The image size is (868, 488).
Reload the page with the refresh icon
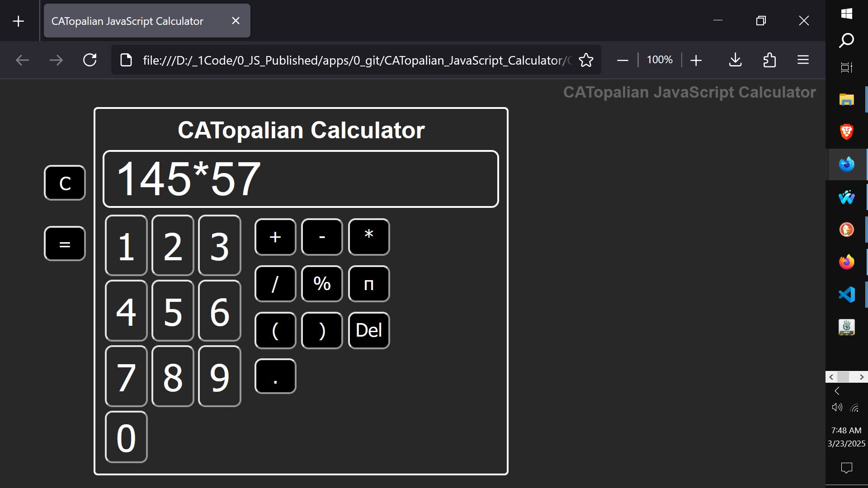90,60
